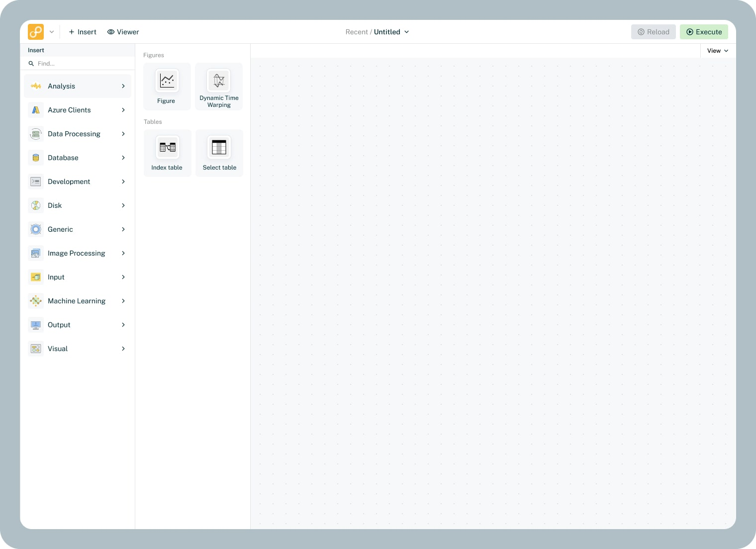Expand the Analysis chevron
The height and width of the screenshot is (549, 756).
123,86
